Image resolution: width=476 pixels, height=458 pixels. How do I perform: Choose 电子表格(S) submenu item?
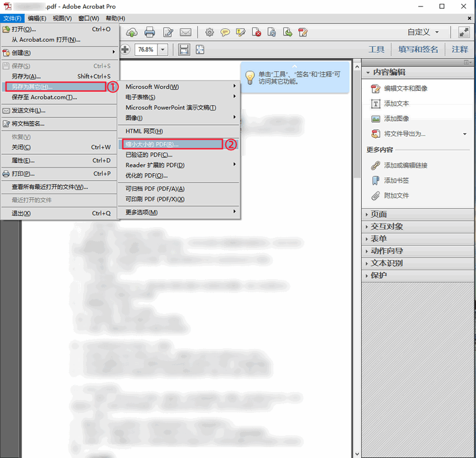(178, 97)
